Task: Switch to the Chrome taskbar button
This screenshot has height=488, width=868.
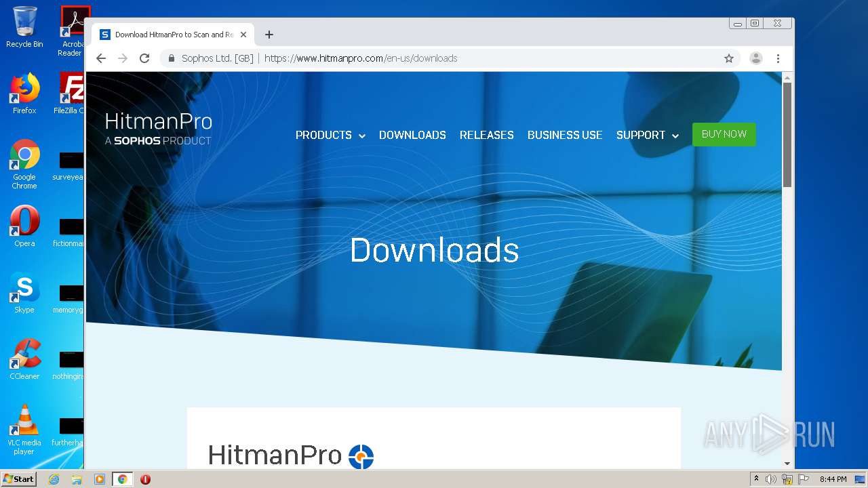Action: click(x=123, y=479)
